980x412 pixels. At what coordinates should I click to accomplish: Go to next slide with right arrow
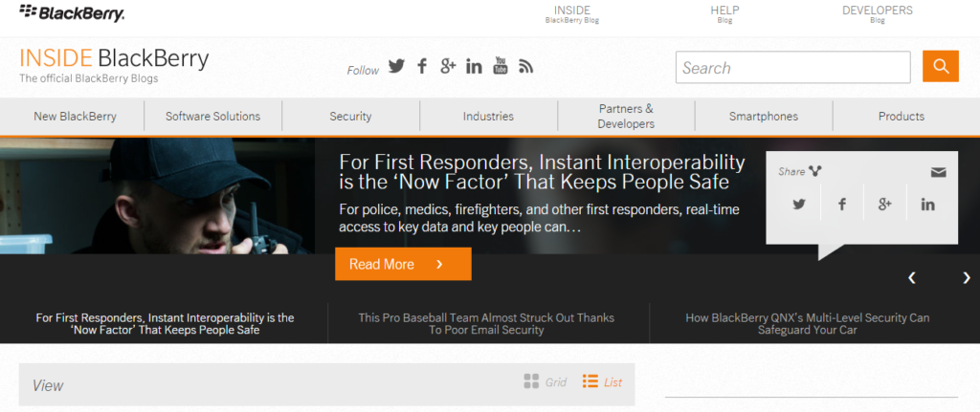click(x=967, y=278)
